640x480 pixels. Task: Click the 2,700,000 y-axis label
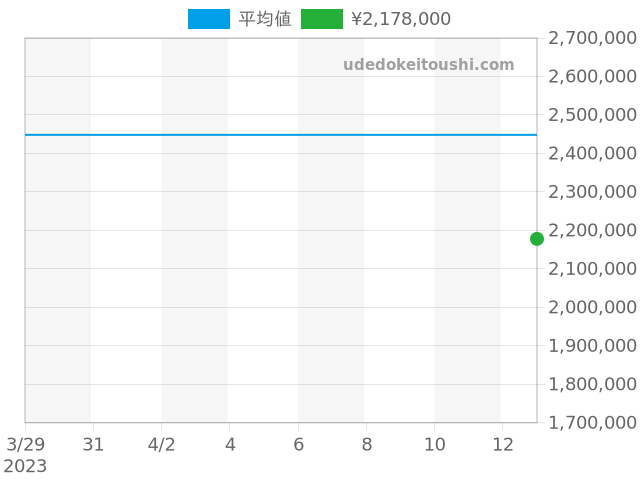pyautogui.click(x=592, y=38)
